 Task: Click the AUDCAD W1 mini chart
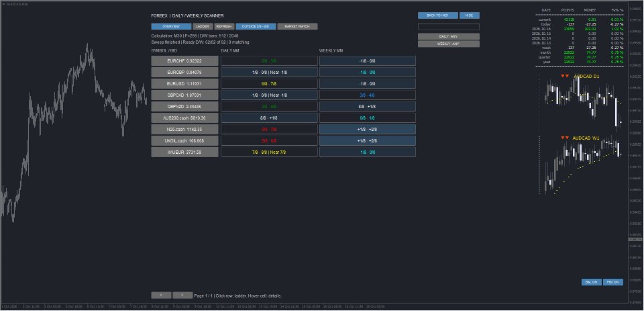pos(582,165)
